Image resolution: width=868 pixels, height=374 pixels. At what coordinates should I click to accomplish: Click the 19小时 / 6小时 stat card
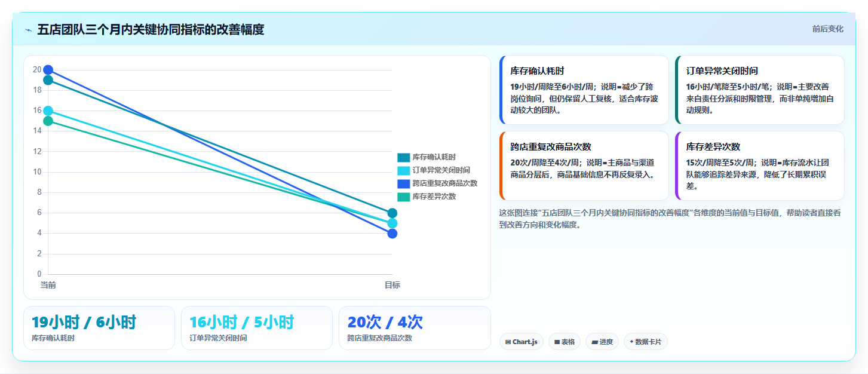pos(99,328)
